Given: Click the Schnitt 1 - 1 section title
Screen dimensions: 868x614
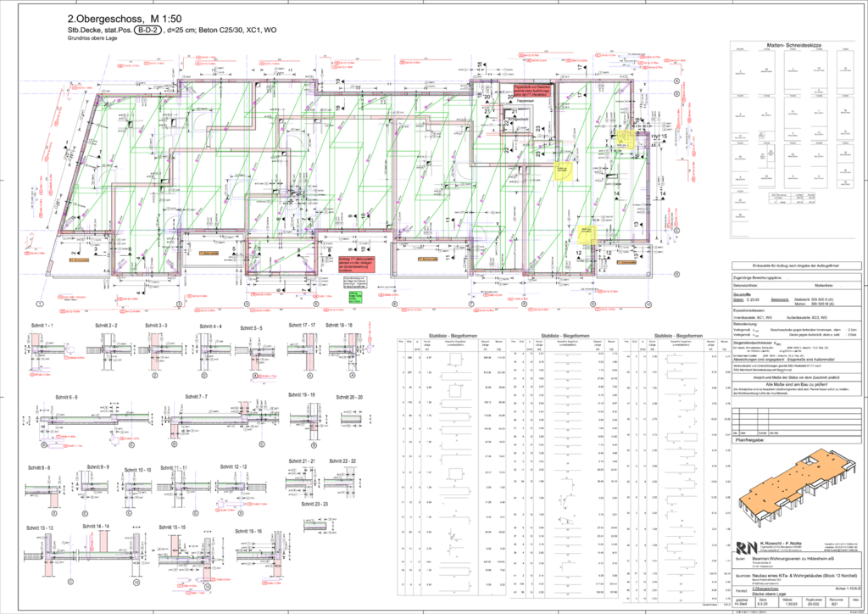Looking at the screenshot, I should click(41, 326).
